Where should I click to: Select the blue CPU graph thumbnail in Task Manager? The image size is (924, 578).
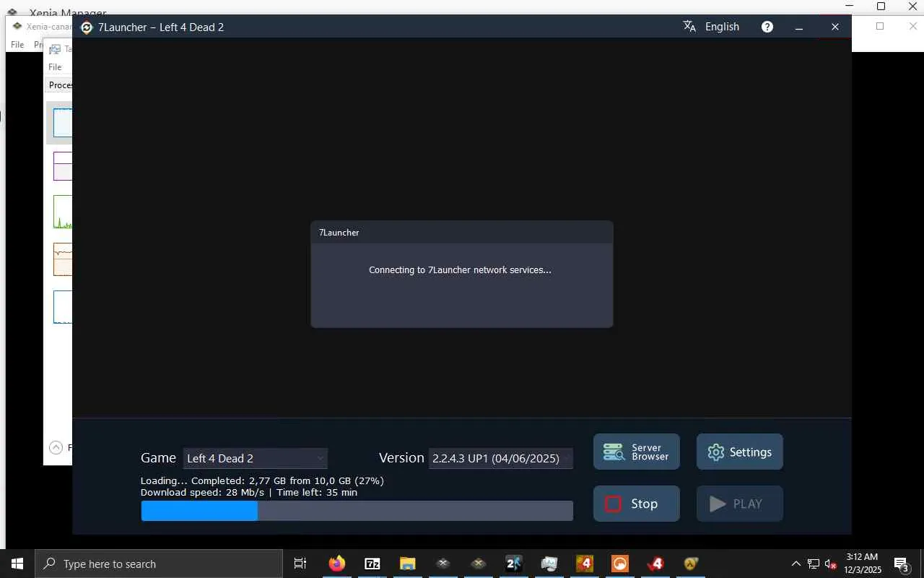63,123
